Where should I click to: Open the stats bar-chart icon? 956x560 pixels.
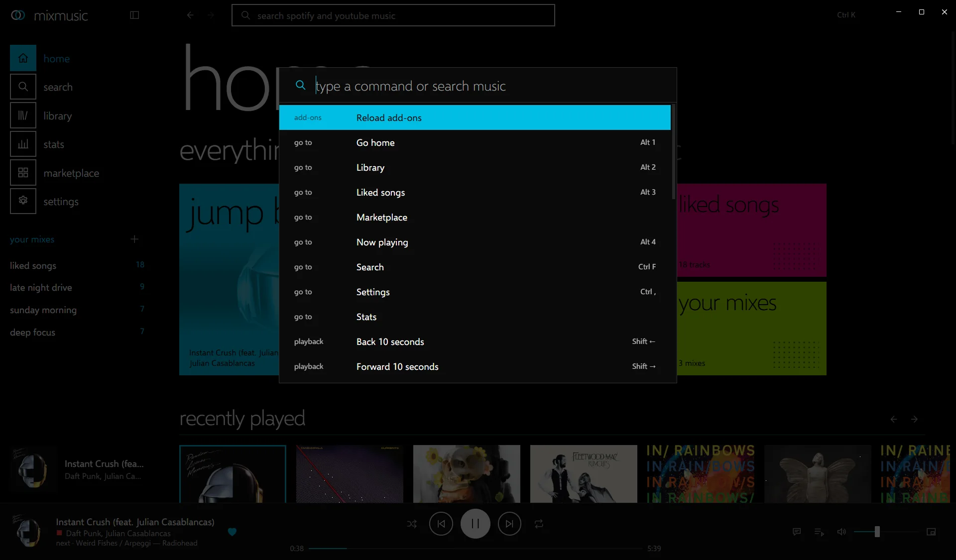tap(23, 144)
